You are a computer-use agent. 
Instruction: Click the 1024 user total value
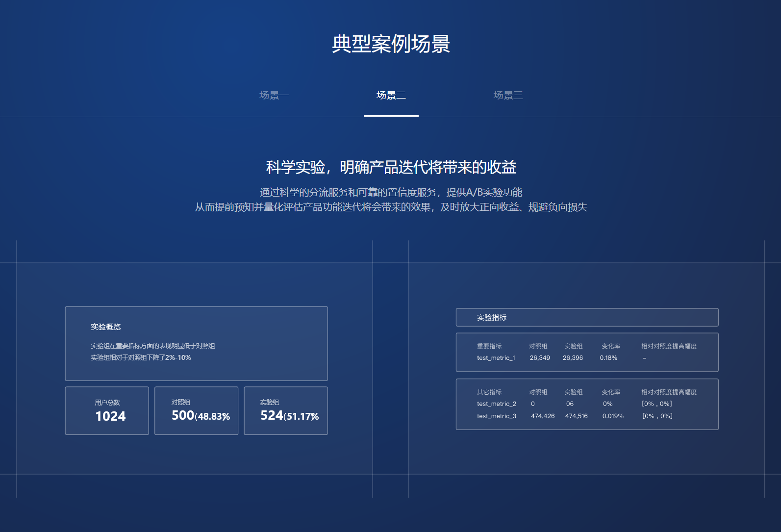click(110, 416)
